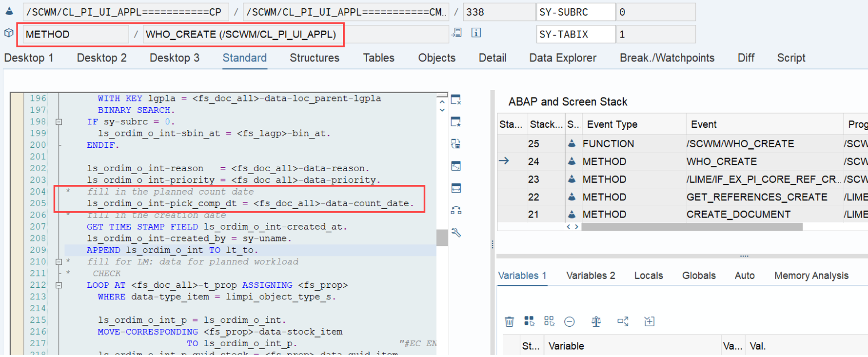Switch to the Memory Analysis tab
The height and width of the screenshot is (357, 868).
pyautogui.click(x=811, y=276)
